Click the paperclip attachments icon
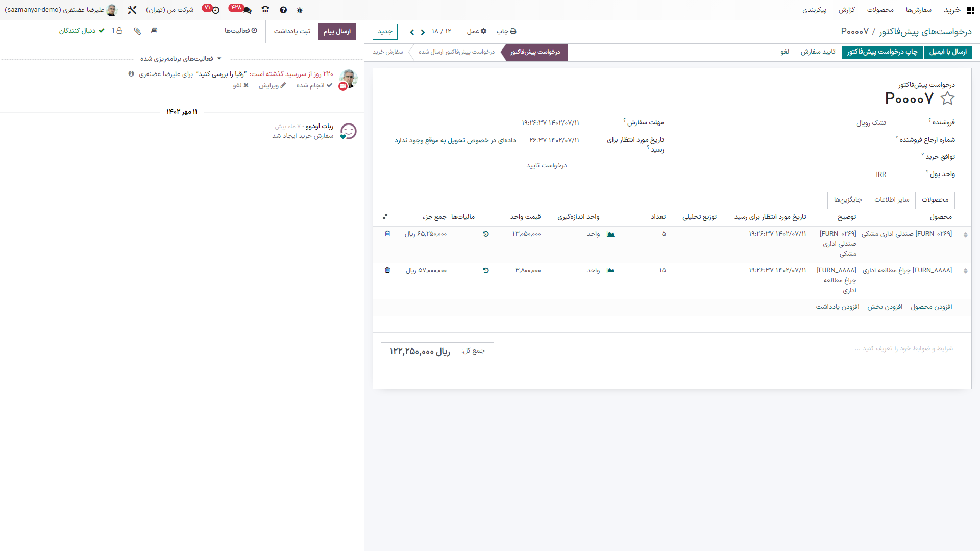This screenshot has height=551, width=980. (137, 31)
